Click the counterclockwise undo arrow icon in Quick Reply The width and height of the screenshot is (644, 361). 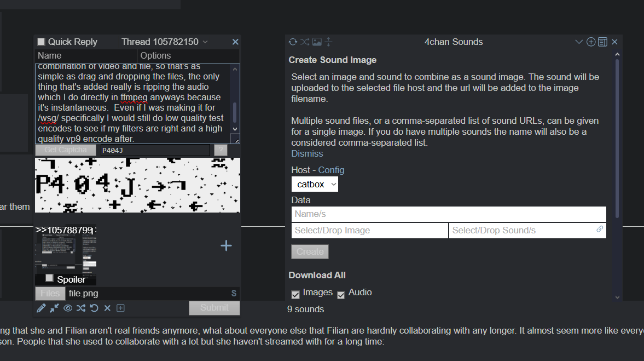click(94, 308)
